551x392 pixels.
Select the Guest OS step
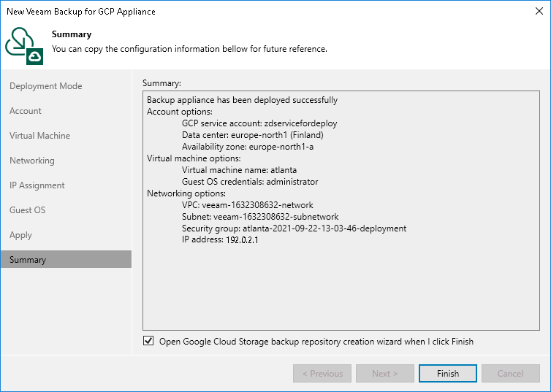point(28,210)
